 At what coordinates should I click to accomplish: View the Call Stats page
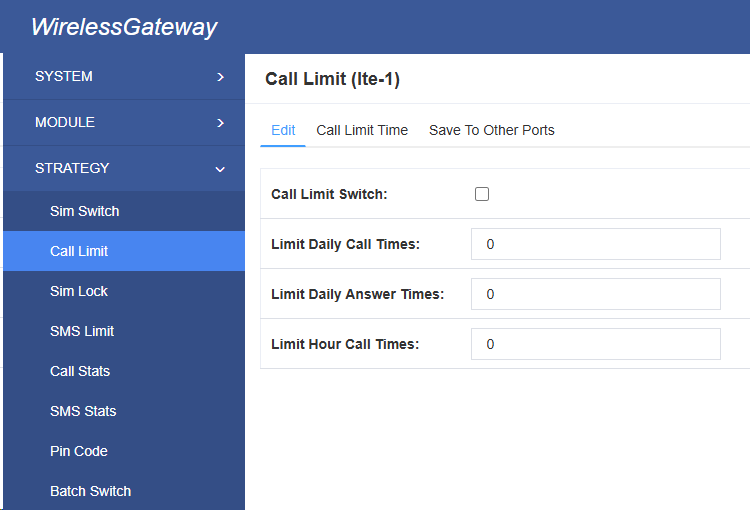[x=80, y=371]
